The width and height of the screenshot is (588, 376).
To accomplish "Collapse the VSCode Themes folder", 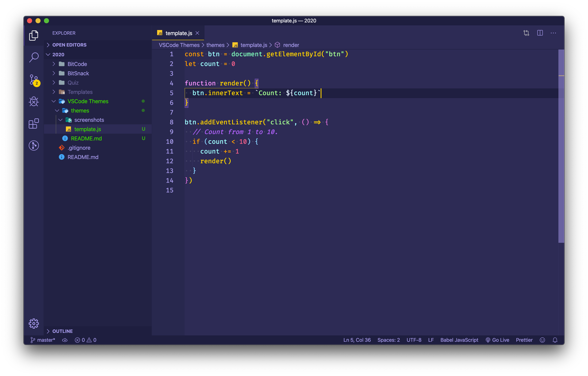I will (x=88, y=101).
